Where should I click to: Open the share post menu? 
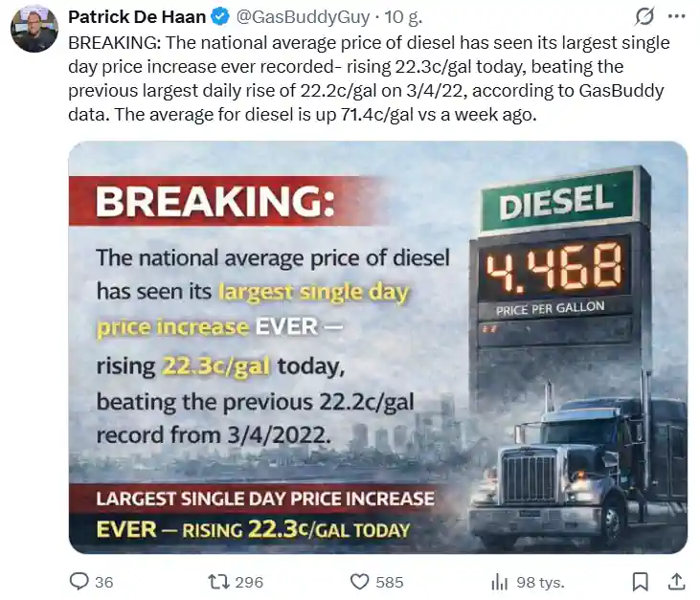[675, 581]
